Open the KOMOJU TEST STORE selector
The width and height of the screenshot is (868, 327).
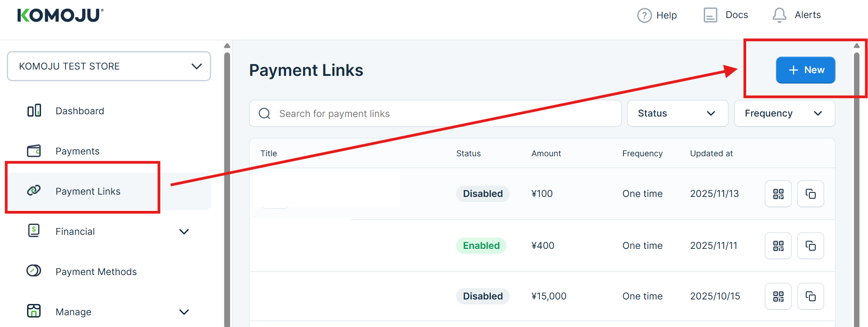[109, 66]
